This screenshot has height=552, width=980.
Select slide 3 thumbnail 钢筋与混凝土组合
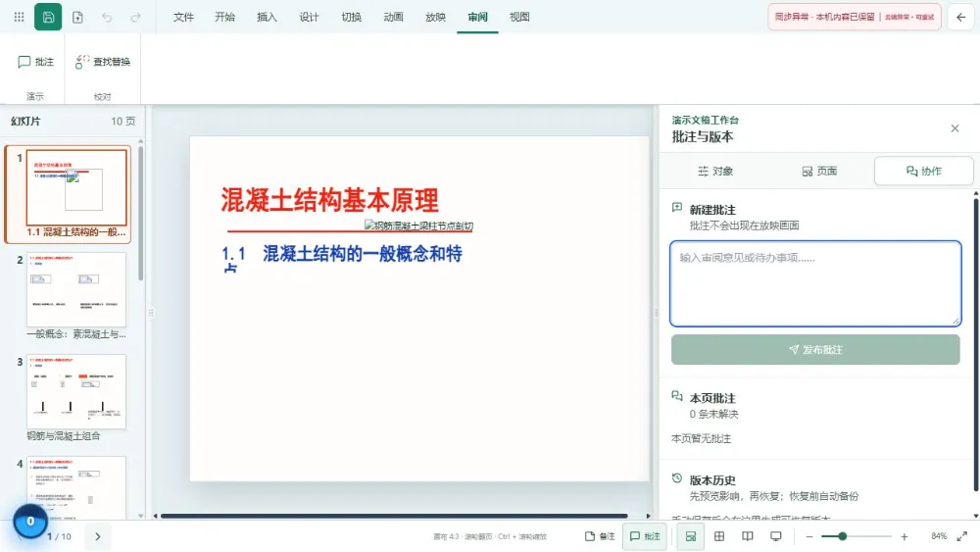(x=76, y=391)
